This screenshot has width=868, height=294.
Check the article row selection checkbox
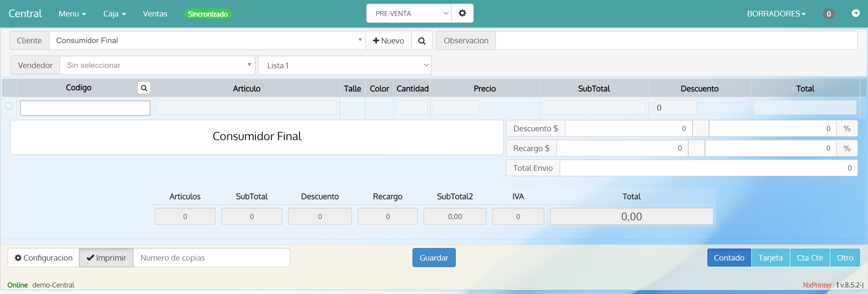(9, 106)
